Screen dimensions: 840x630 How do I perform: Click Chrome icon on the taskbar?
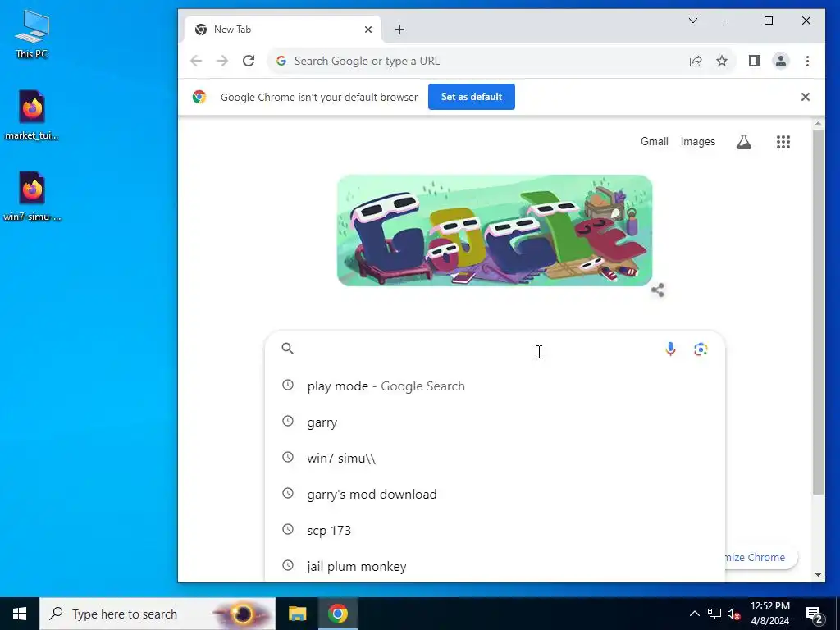click(x=338, y=614)
